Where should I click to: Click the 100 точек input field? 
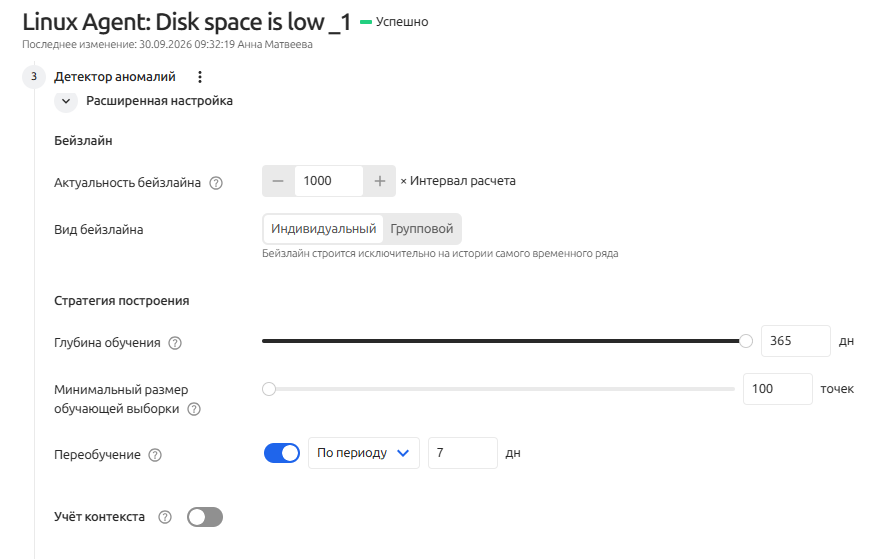tap(778, 389)
